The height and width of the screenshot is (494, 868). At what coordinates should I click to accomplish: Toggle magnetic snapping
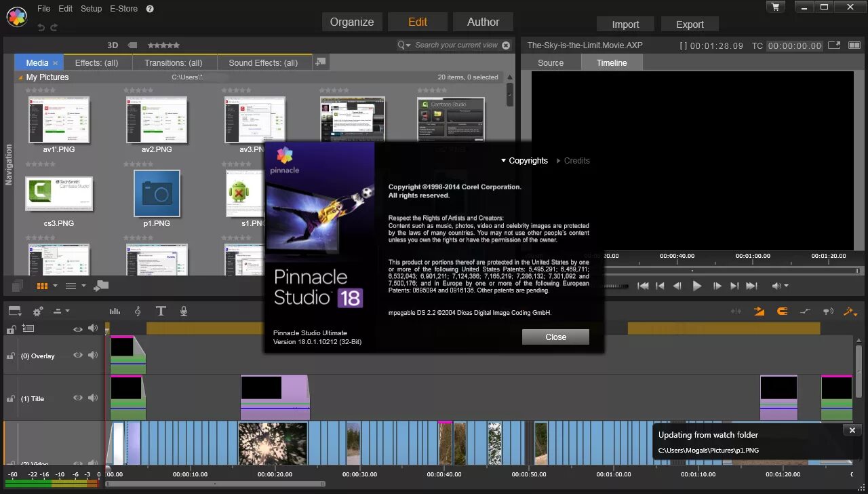782,311
